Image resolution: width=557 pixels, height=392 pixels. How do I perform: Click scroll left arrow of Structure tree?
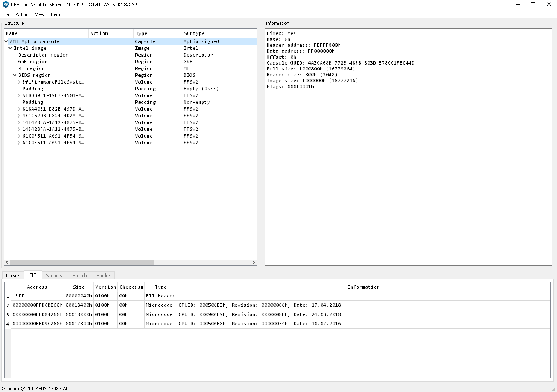7,262
